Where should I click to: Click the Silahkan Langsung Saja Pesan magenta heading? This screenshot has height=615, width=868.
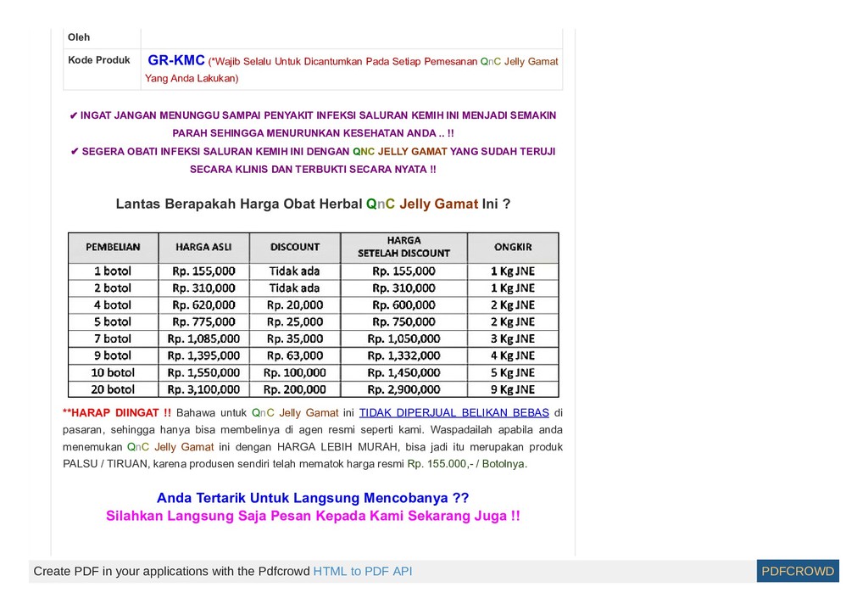[x=313, y=516]
